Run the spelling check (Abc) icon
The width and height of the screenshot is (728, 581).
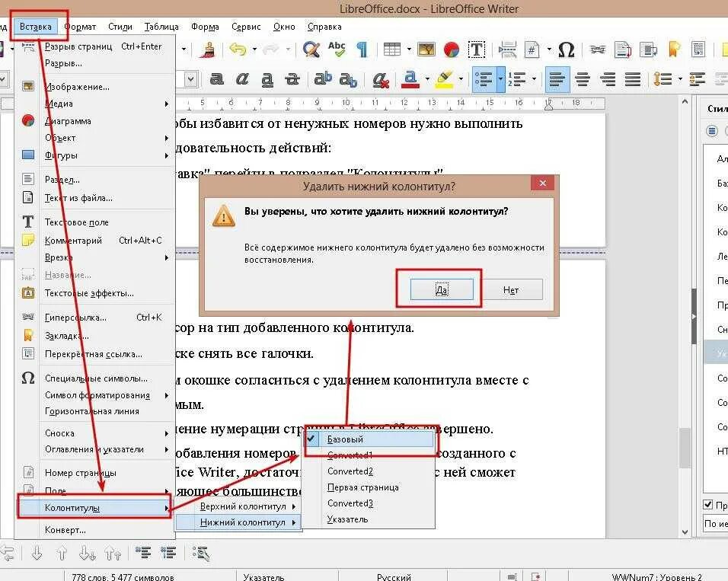(x=337, y=49)
